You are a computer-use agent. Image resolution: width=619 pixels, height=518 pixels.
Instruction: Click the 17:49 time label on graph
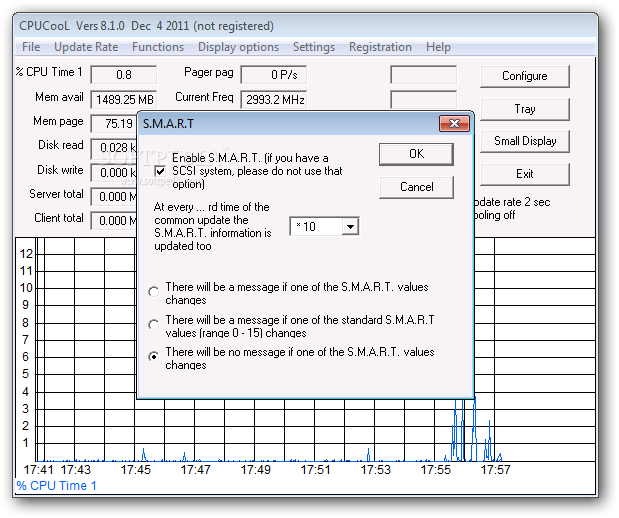click(256, 470)
